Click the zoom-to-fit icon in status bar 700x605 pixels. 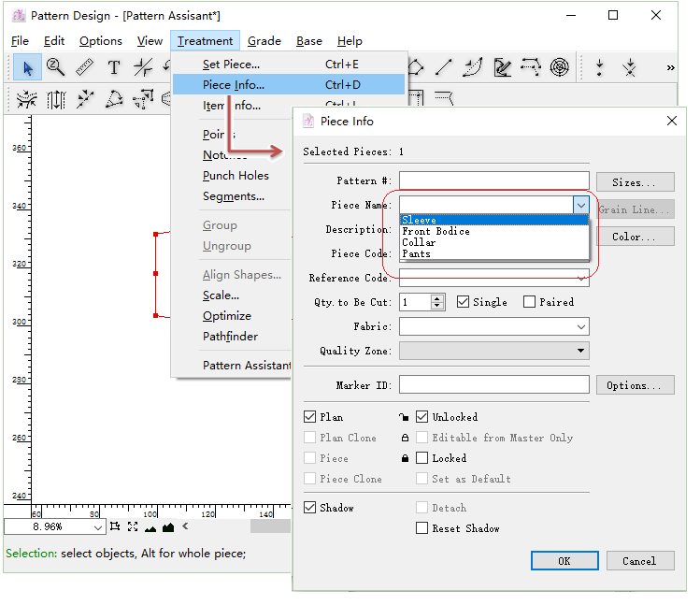pos(133,527)
